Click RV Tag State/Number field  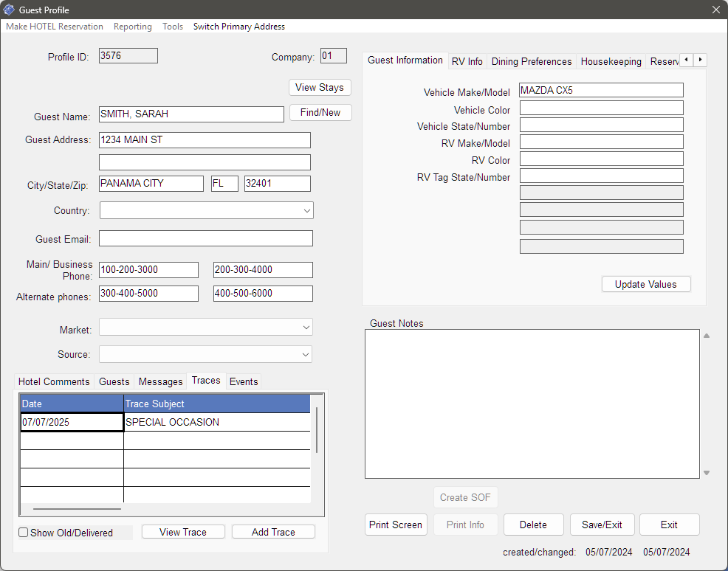[601, 176]
